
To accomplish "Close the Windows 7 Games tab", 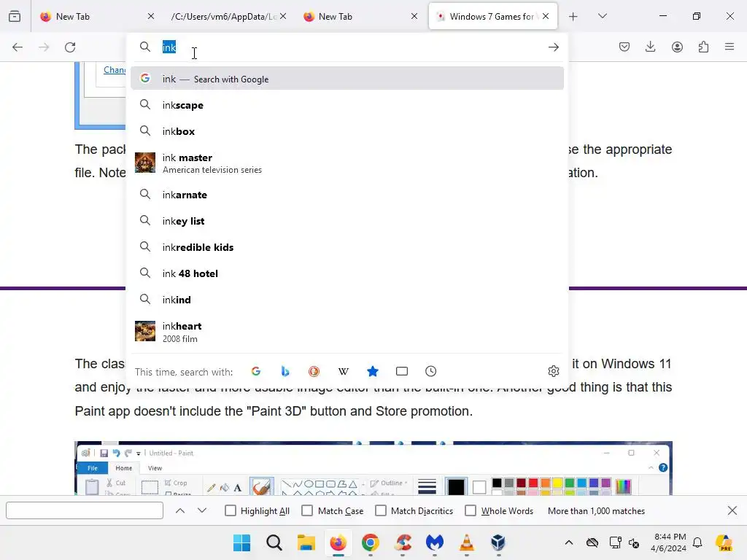I will coord(546,16).
